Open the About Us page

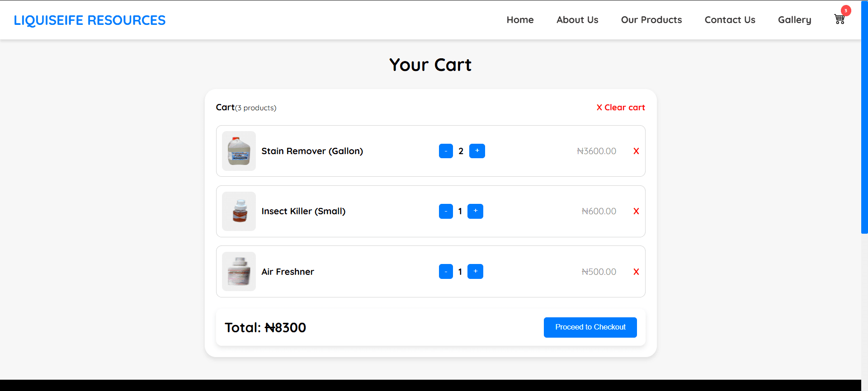pos(577,20)
